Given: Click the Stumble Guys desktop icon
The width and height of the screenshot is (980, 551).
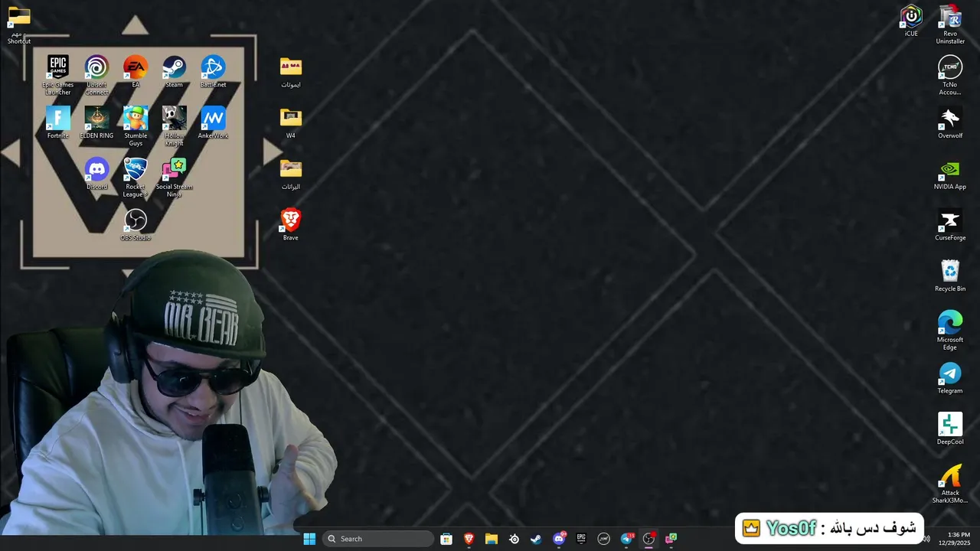Looking at the screenshot, I should 136,126.
